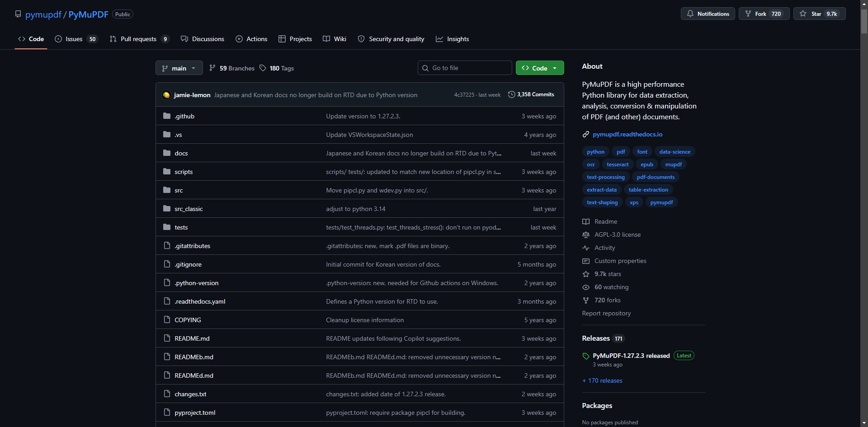Open the .readthedocs.yaml file

[x=200, y=301]
